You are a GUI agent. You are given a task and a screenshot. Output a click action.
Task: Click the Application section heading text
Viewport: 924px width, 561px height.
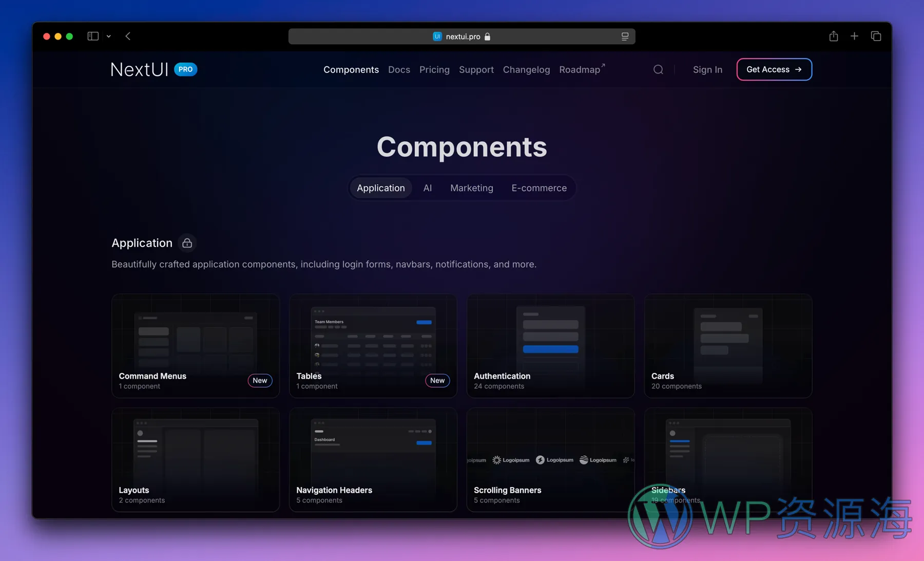[x=142, y=243]
